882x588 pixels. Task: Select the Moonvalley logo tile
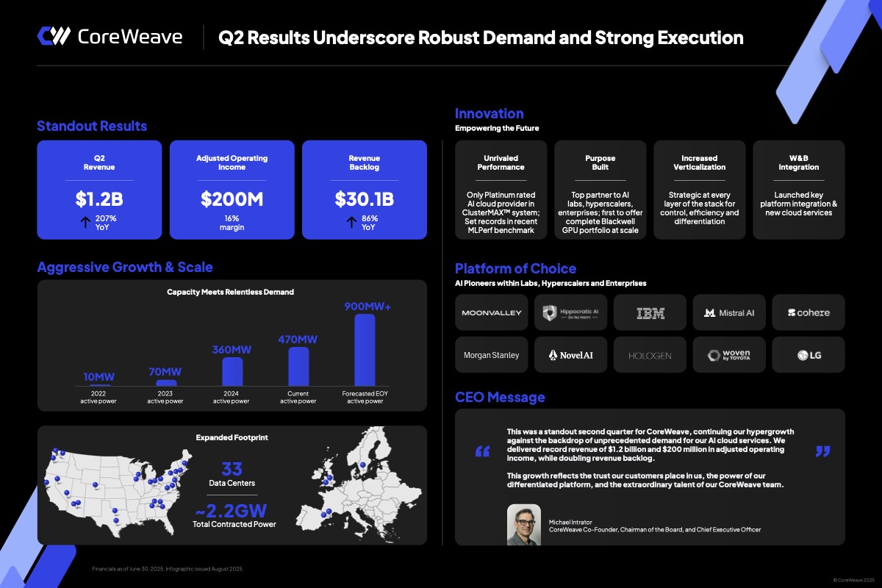tap(492, 312)
